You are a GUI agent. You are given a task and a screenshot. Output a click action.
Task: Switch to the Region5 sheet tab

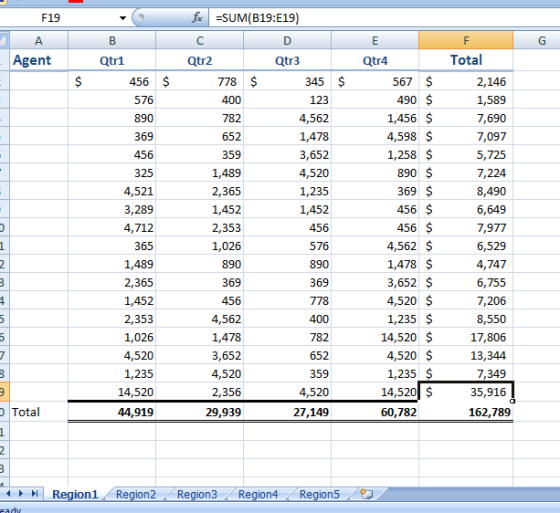click(x=319, y=494)
